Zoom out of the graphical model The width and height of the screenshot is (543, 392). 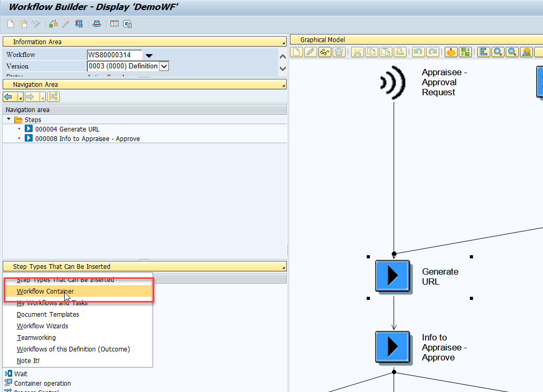512,52
